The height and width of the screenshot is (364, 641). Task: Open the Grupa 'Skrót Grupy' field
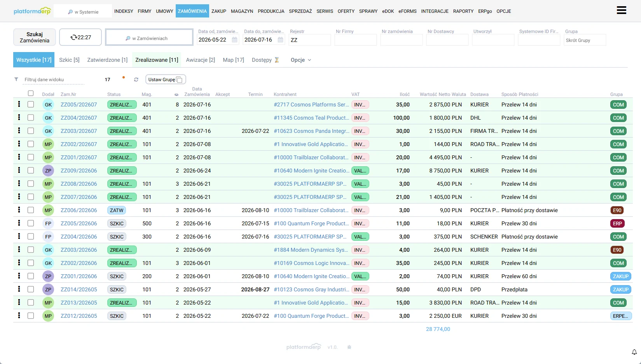click(585, 40)
